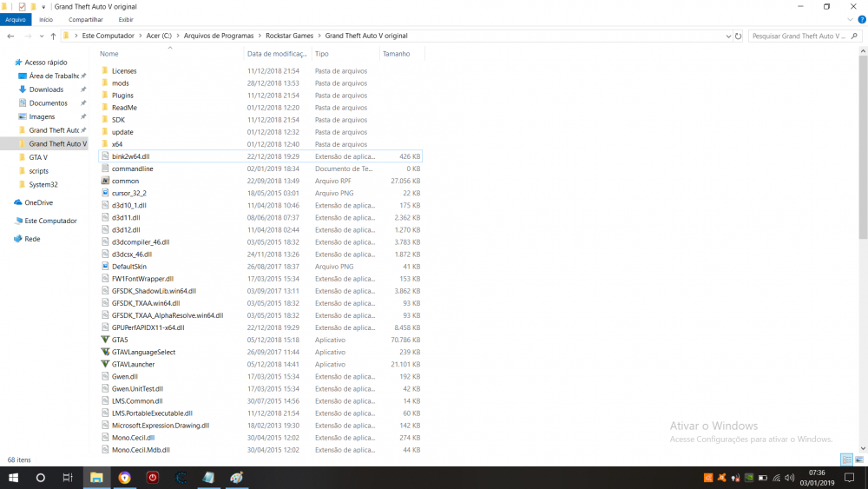Select the Documentos quick access item
Viewport: 868px width, 489px height.
click(x=48, y=103)
